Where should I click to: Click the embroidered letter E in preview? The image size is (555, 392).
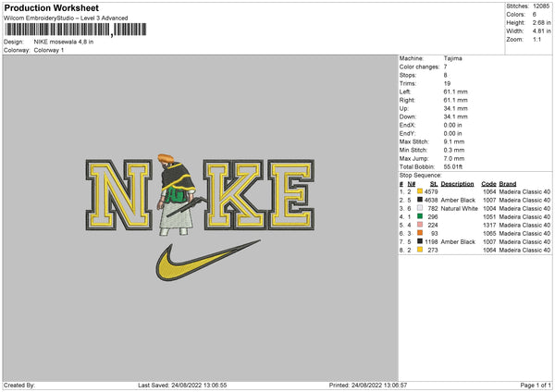291,195
